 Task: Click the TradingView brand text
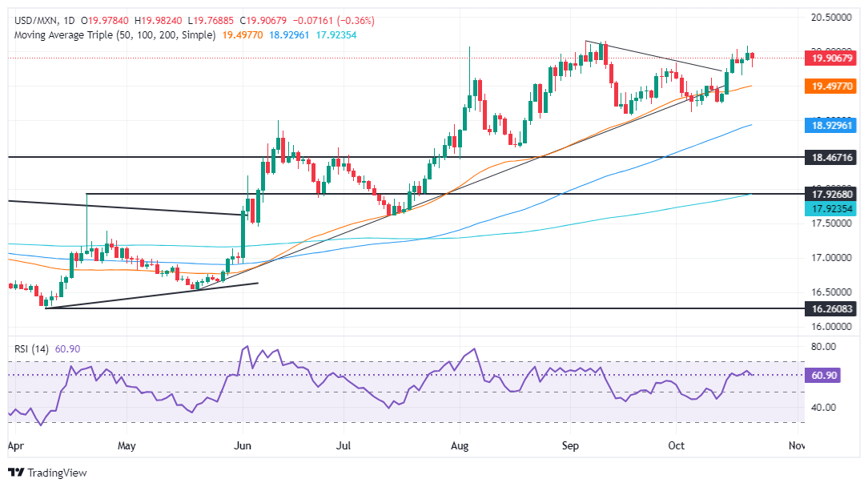click(57, 473)
